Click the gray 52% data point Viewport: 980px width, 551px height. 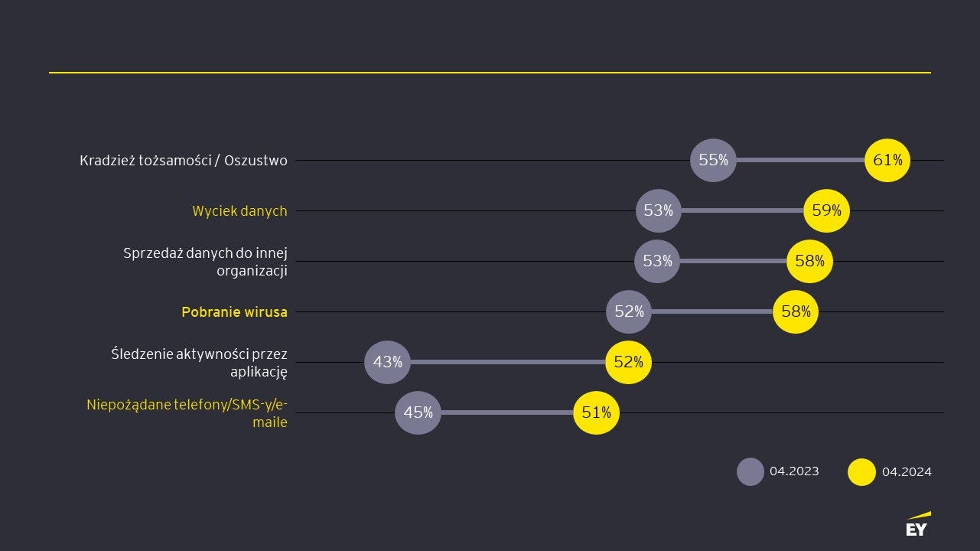629,311
